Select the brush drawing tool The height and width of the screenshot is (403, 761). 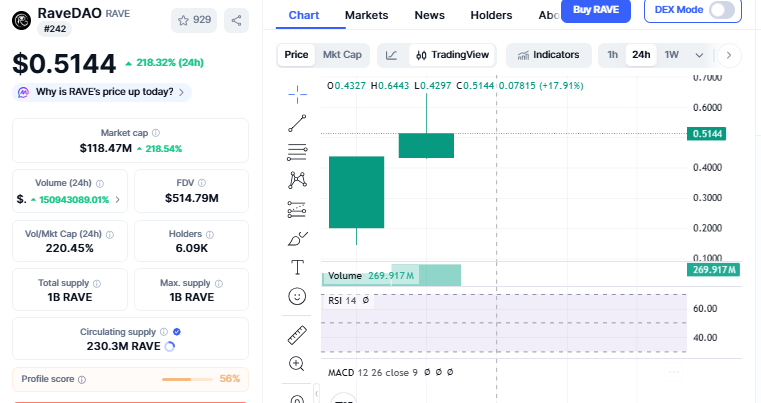[297, 238]
